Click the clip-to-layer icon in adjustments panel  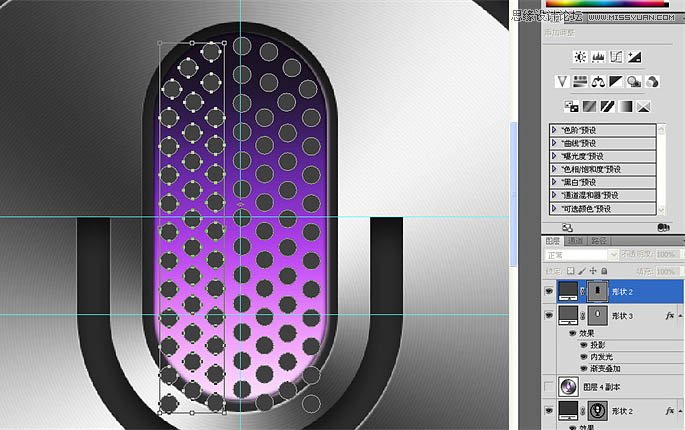tap(663, 228)
